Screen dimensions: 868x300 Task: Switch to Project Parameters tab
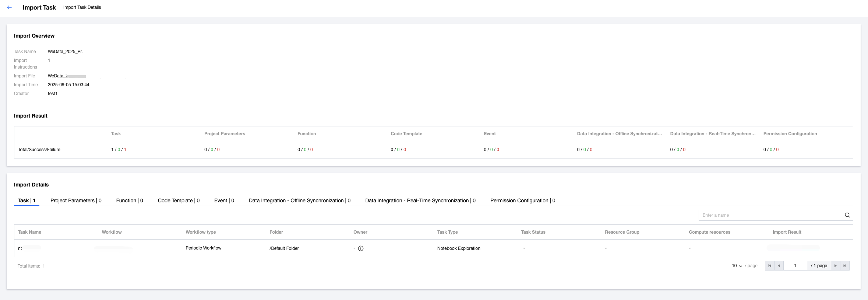click(76, 200)
